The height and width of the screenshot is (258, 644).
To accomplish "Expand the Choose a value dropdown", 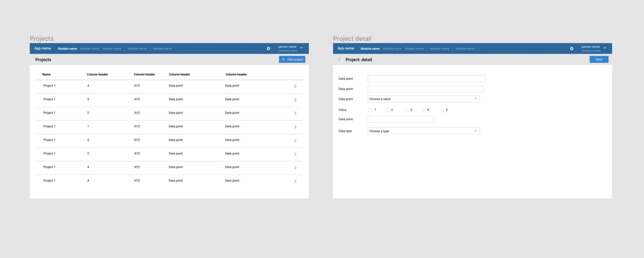I will pos(424,99).
